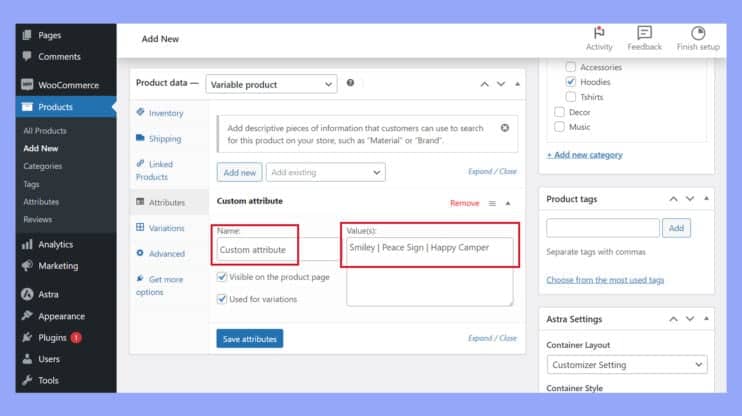The width and height of the screenshot is (742, 416).
Task: Click the Attributes tab icon
Action: pos(140,202)
